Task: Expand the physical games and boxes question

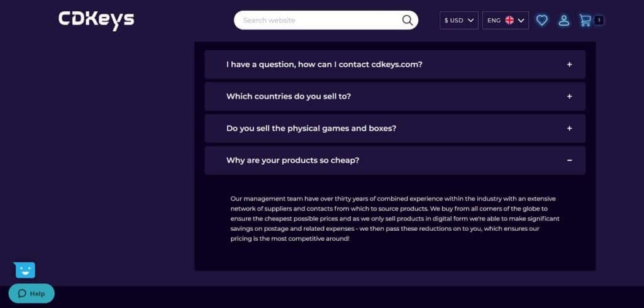Action: 311,128
